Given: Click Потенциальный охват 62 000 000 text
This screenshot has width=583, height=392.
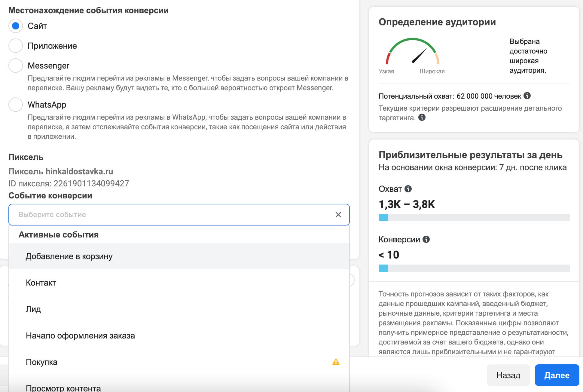Looking at the screenshot, I should coord(450,96).
